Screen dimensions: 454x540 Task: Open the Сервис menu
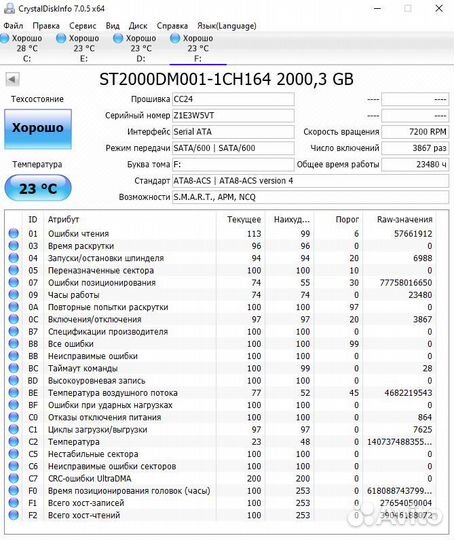[83, 26]
